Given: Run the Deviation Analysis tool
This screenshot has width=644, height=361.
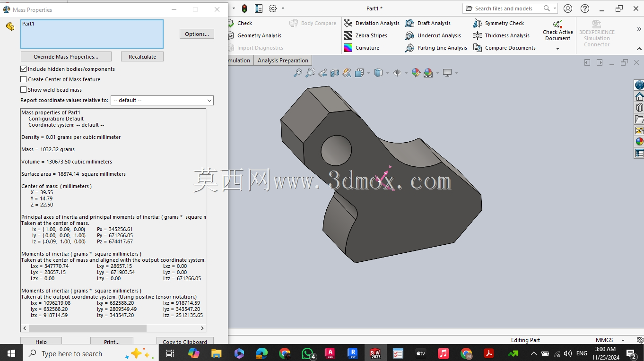Looking at the screenshot, I should (372, 23).
